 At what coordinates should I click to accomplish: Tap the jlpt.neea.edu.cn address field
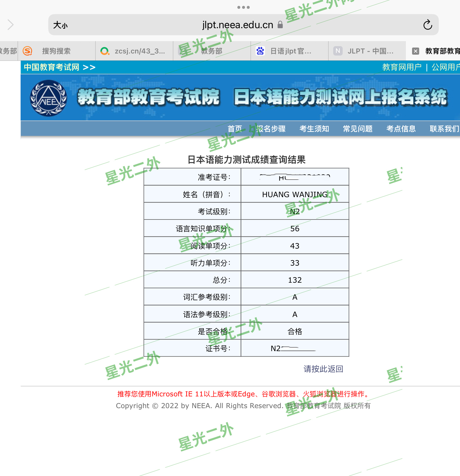tap(243, 25)
